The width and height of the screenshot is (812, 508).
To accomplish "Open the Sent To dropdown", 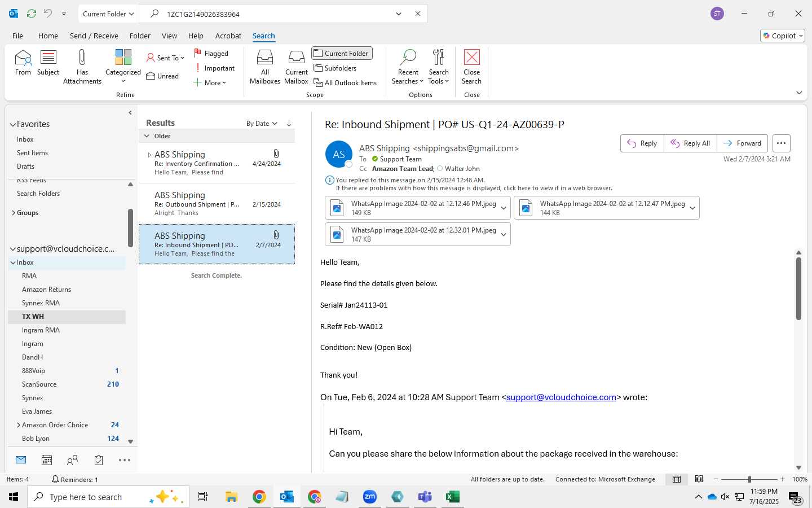I will pyautogui.click(x=165, y=58).
